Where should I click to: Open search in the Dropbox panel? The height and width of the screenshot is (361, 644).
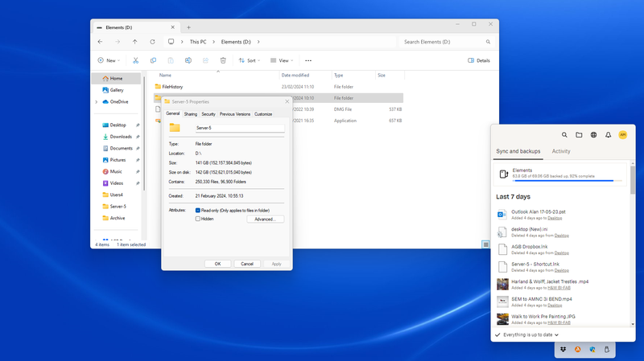tap(564, 134)
